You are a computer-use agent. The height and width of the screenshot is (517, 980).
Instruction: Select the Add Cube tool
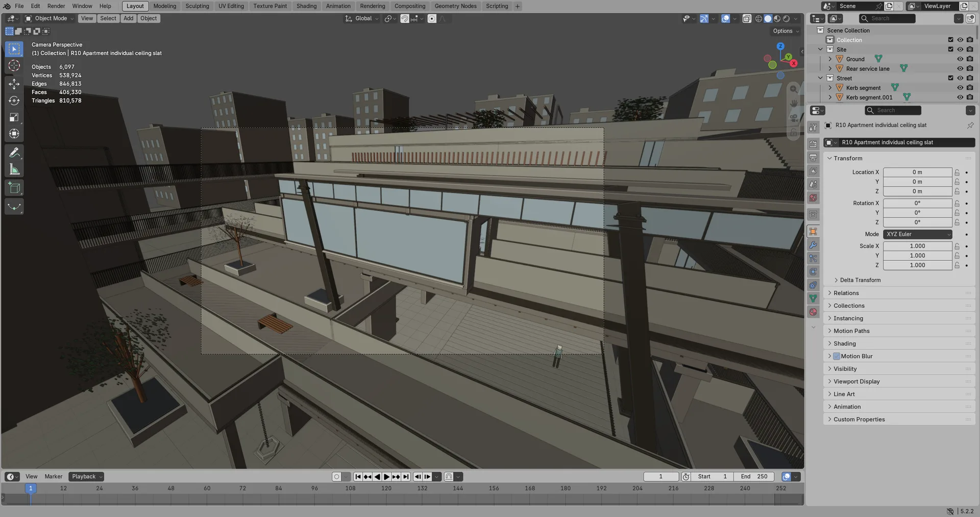pos(14,188)
